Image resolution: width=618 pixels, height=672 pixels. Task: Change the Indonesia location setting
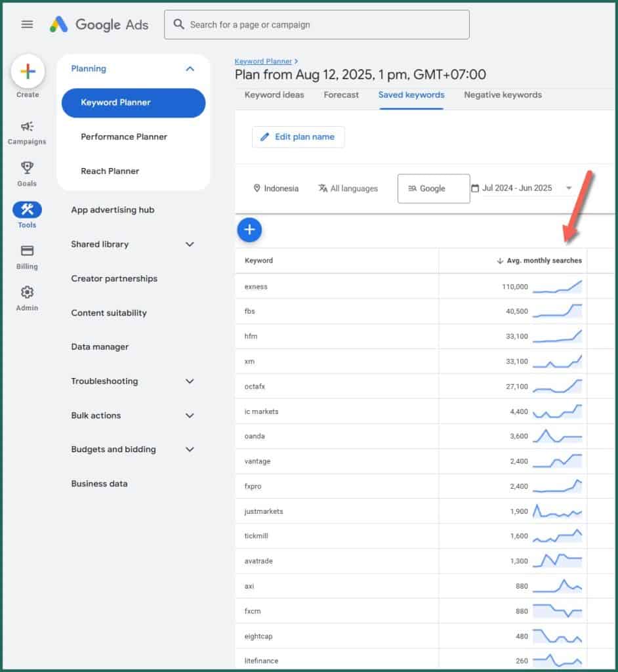tap(276, 188)
